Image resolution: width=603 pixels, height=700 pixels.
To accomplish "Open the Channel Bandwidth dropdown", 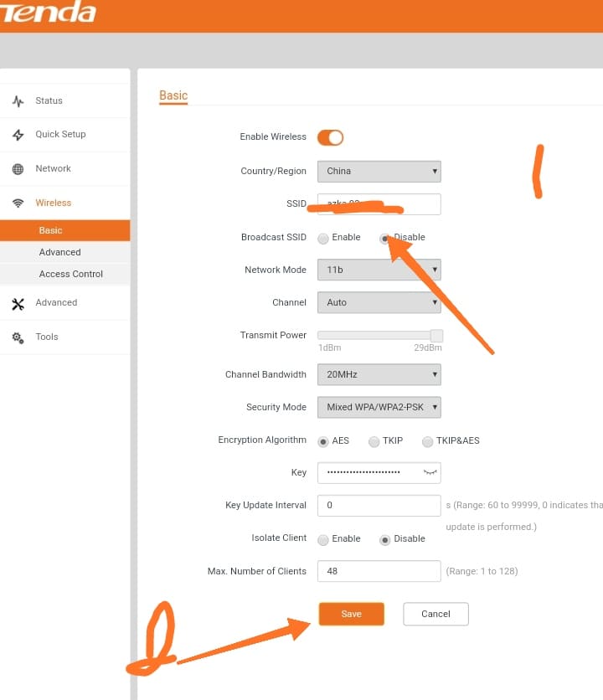I will pos(379,374).
